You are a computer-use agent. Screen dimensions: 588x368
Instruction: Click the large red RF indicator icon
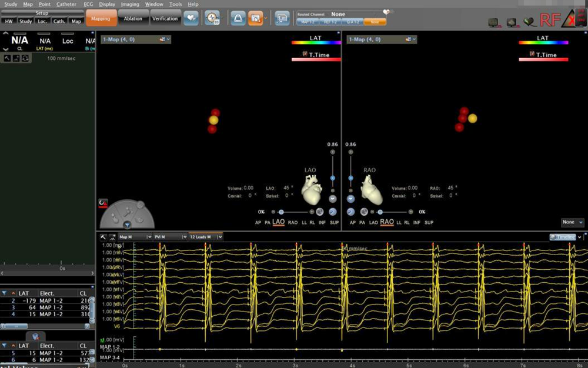point(550,20)
